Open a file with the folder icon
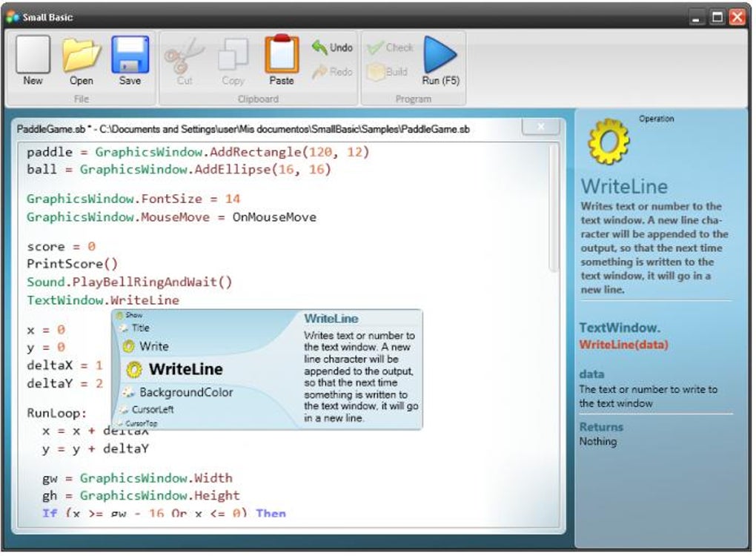Image resolution: width=756 pixels, height=556 pixels. click(82, 56)
